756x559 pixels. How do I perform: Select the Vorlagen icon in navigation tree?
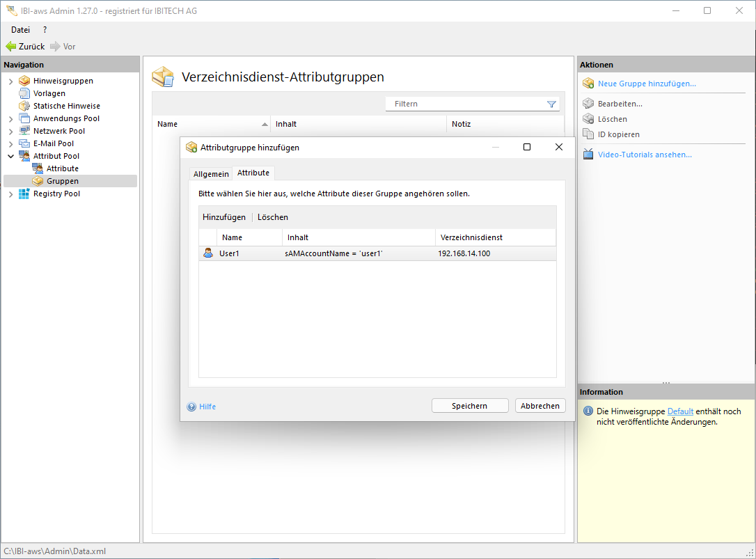click(x=24, y=93)
